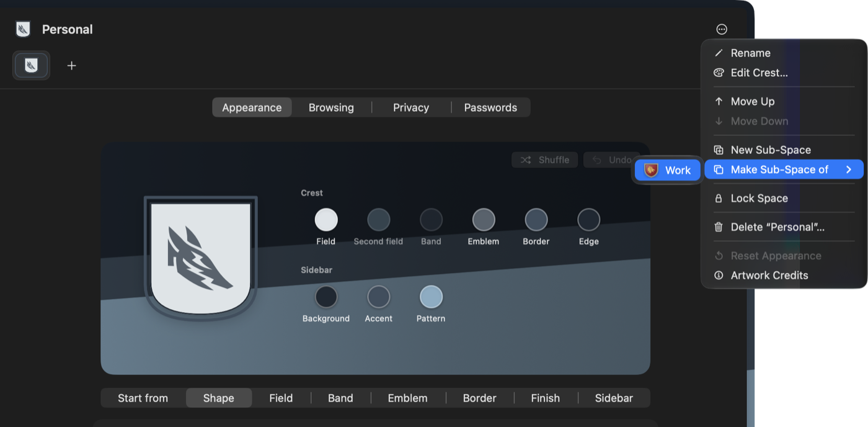Screen dimensions: 868x427
Task: Choose New Sub-Space menu item
Action: pyautogui.click(x=784, y=150)
